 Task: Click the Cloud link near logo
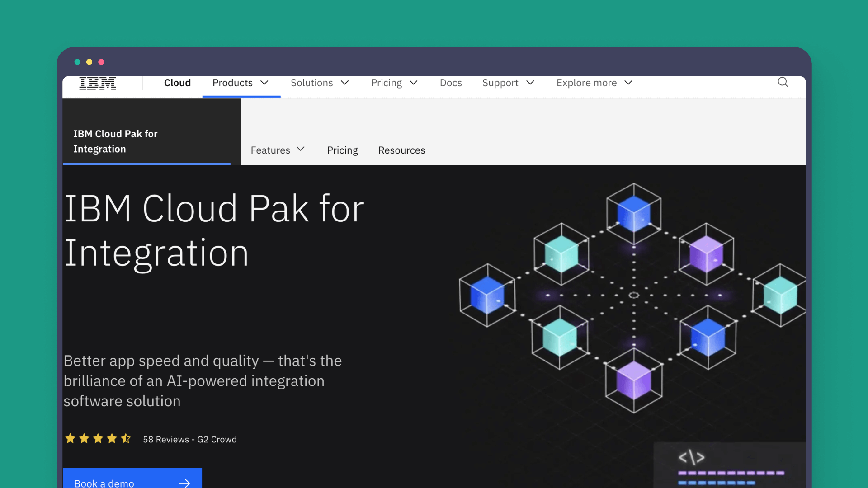(x=177, y=83)
